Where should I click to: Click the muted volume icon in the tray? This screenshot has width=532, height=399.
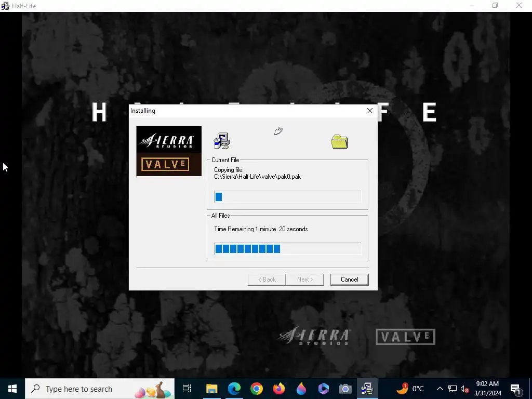[464, 389]
